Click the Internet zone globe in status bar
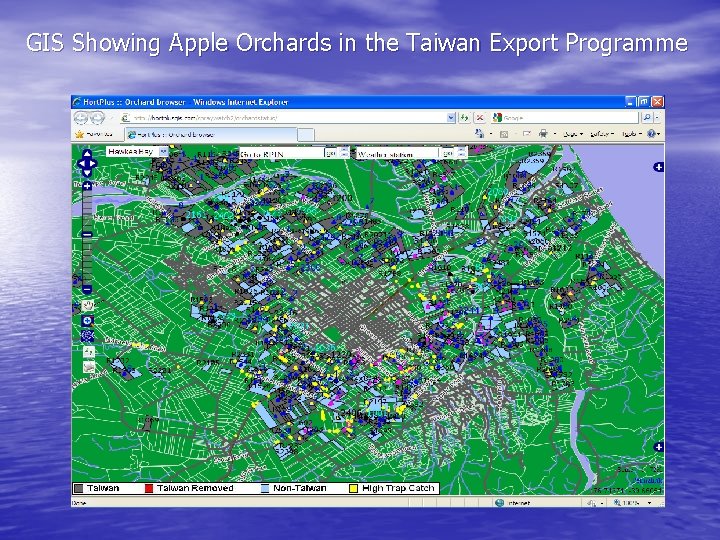This screenshot has height=540, width=720. coord(500,503)
